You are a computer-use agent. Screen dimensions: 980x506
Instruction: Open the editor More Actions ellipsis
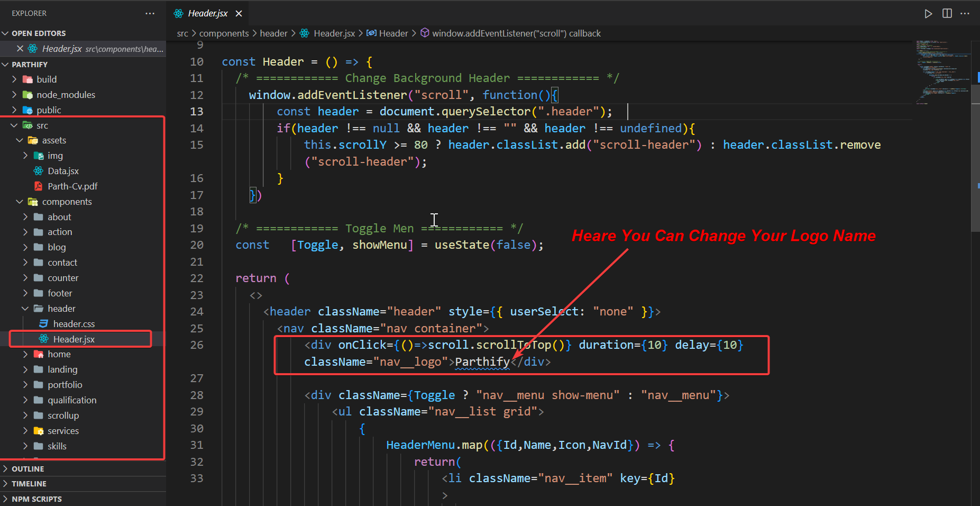(965, 14)
